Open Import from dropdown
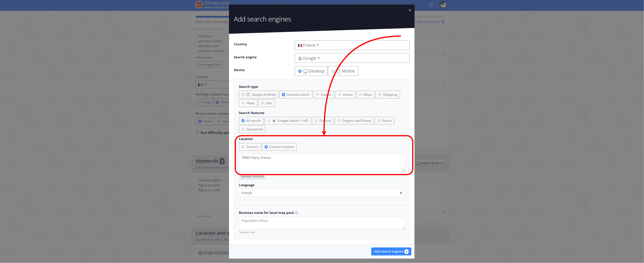 click(x=430, y=163)
